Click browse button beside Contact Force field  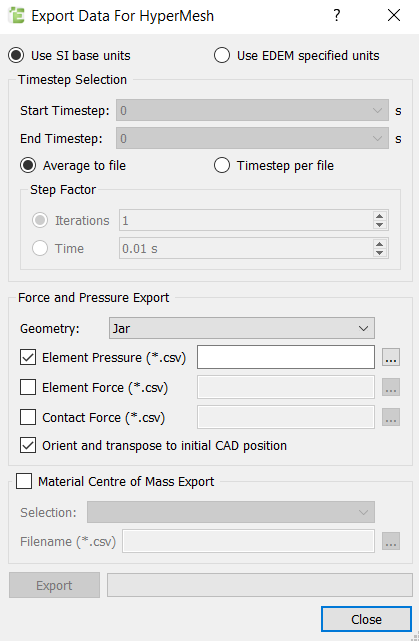click(391, 417)
